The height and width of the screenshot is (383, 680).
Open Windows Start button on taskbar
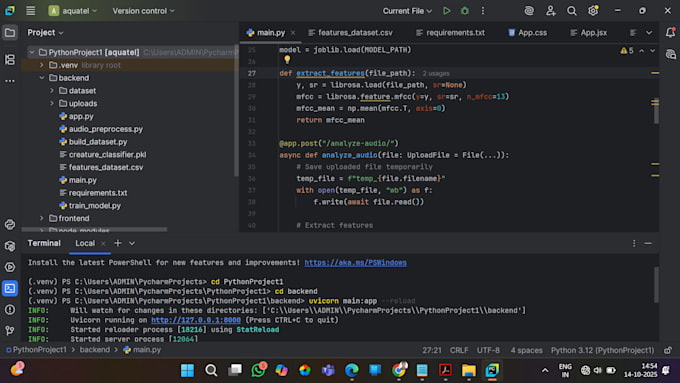187,370
